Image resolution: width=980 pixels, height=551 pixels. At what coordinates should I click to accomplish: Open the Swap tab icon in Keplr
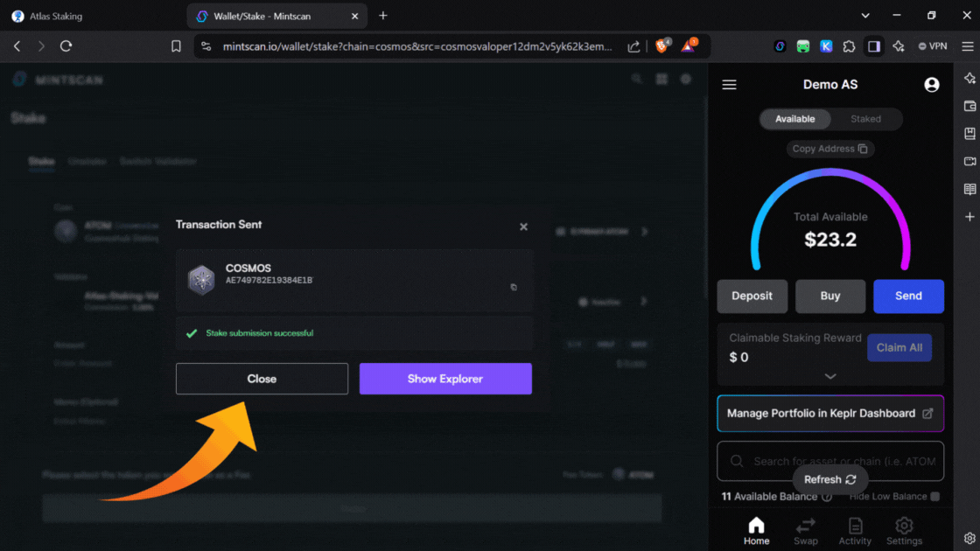point(805,530)
